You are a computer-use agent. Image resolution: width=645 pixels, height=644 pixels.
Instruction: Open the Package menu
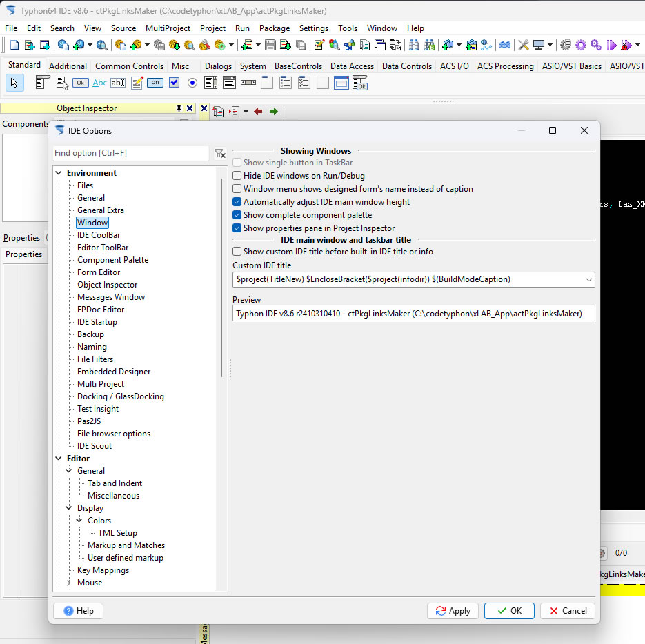point(275,28)
